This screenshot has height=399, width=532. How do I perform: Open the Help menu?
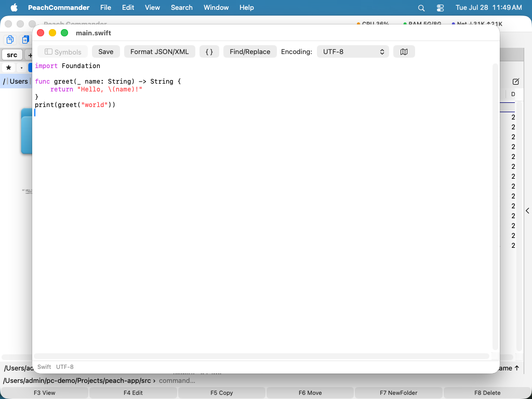tap(246, 7)
